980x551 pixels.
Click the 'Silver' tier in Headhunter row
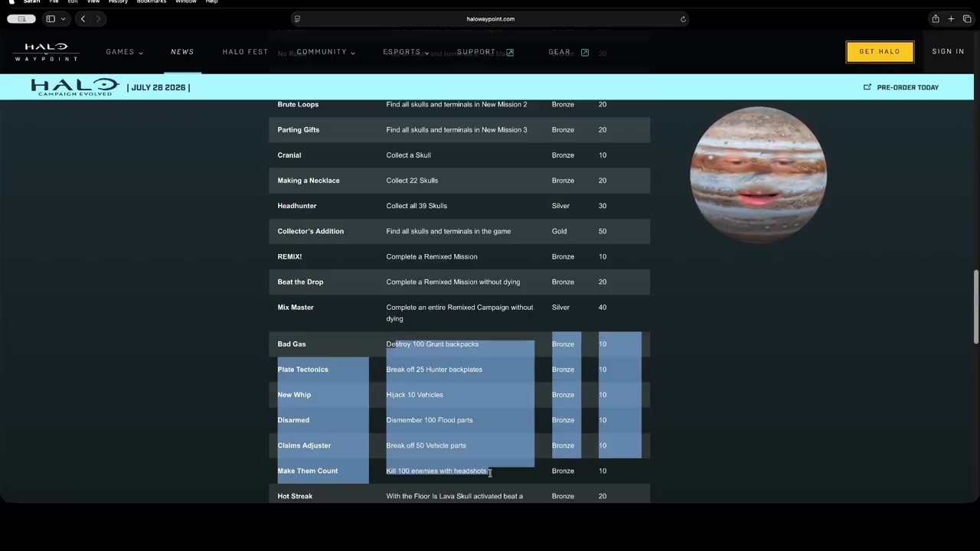click(560, 206)
